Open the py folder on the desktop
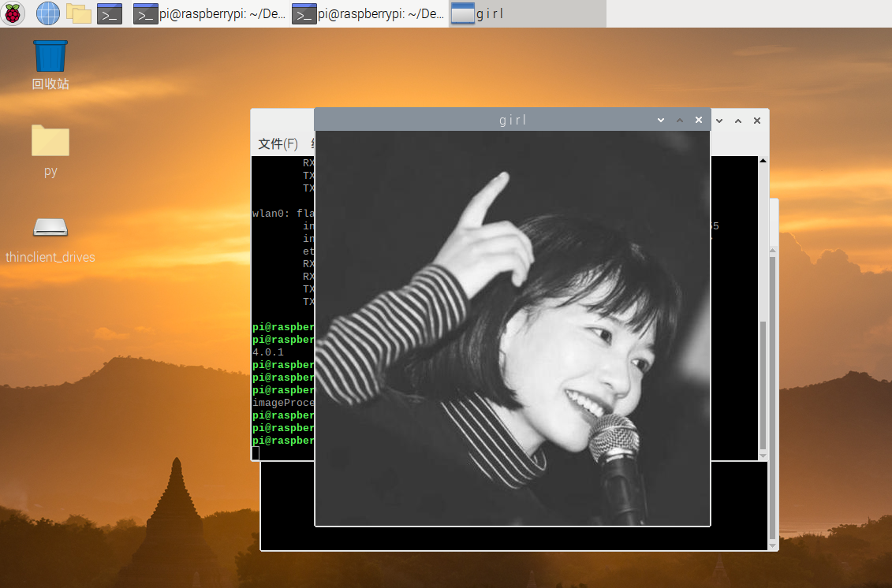This screenshot has height=588, width=892. pyautogui.click(x=50, y=151)
